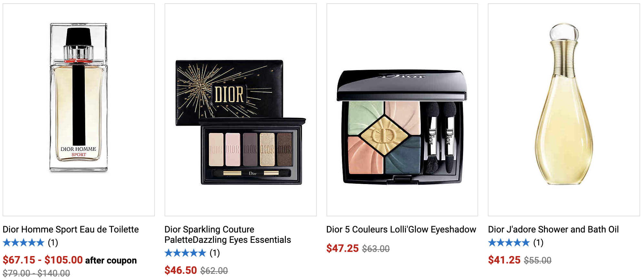Open the Dior Homme Sport bottle image

79,110
